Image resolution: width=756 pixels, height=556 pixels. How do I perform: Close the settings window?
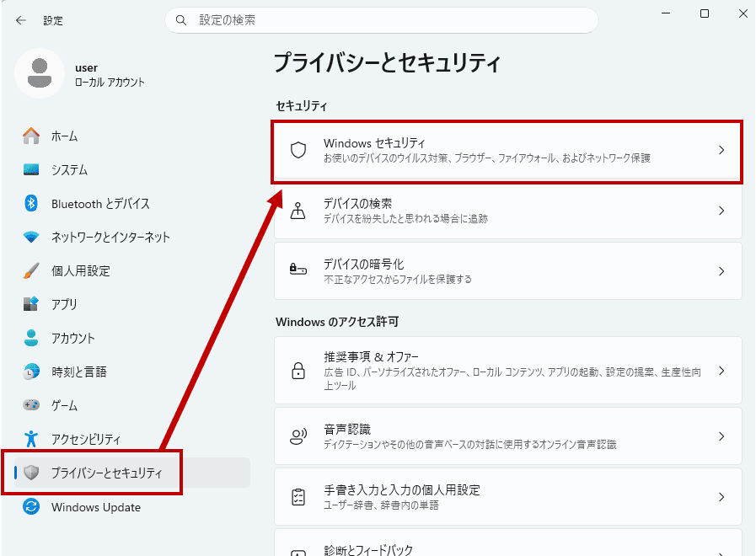(743, 13)
